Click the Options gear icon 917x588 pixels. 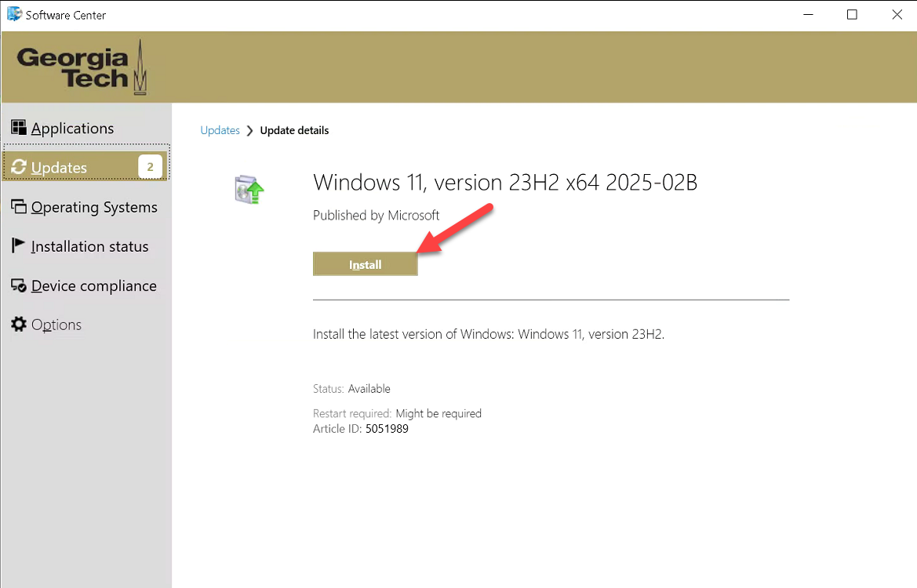[x=19, y=324]
